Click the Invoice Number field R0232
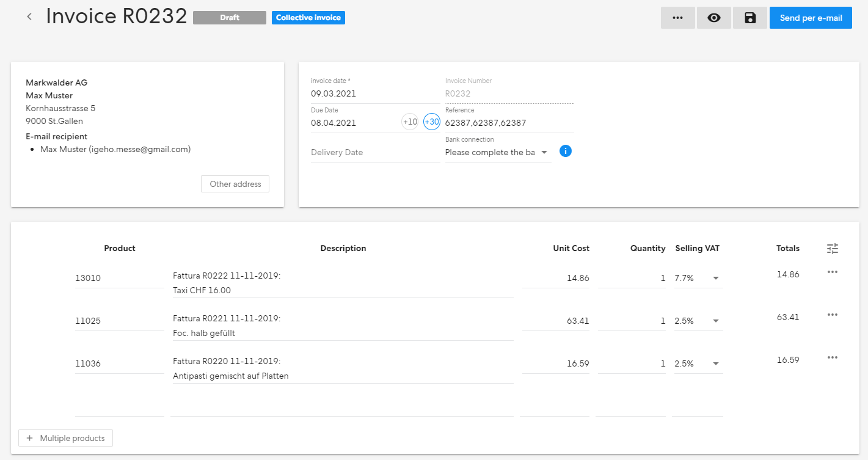The image size is (868, 460). point(509,94)
